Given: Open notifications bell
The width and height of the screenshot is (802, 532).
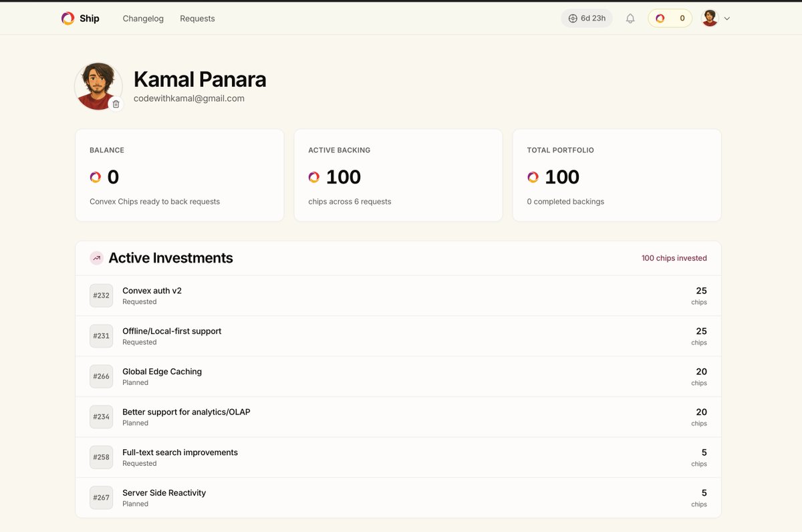Looking at the screenshot, I should (630, 19).
